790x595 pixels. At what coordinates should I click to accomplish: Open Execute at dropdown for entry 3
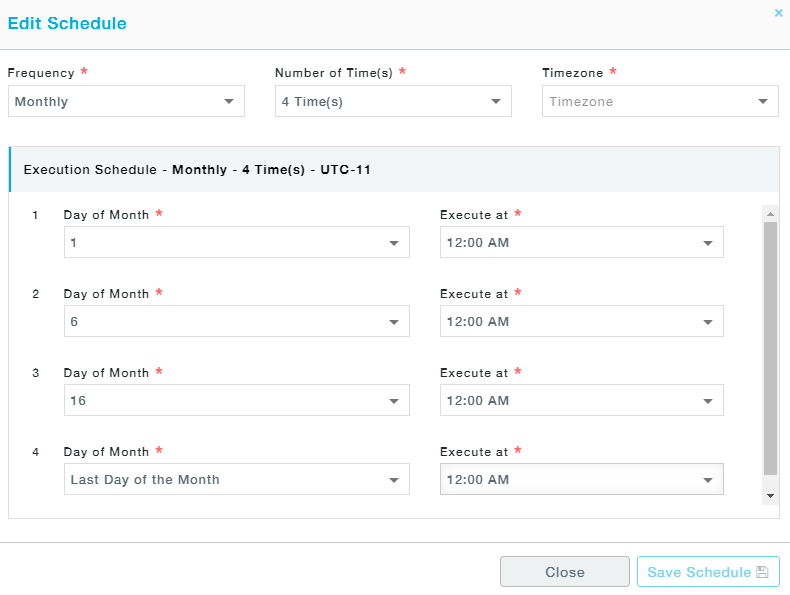point(581,401)
